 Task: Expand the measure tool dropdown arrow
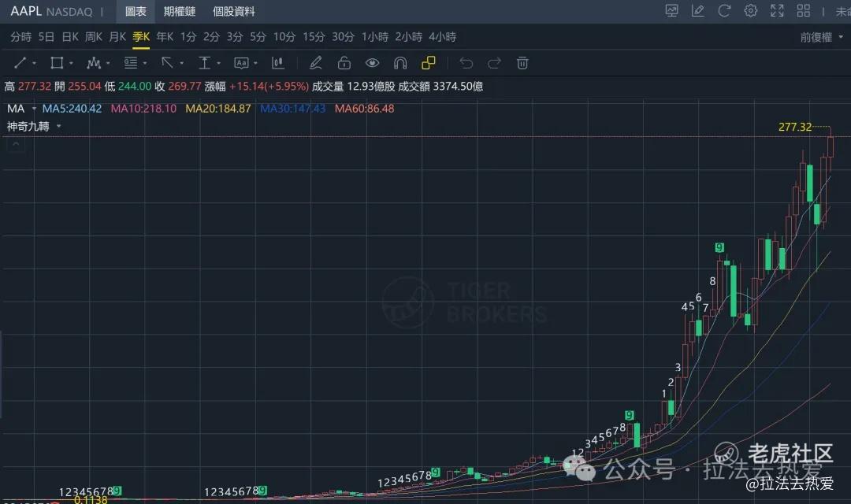(219, 64)
